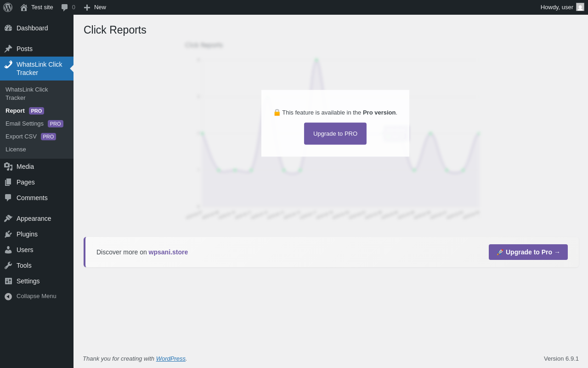Click the Click Reports page heading
The width and height of the screenshot is (588, 368).
click(115, 30)
